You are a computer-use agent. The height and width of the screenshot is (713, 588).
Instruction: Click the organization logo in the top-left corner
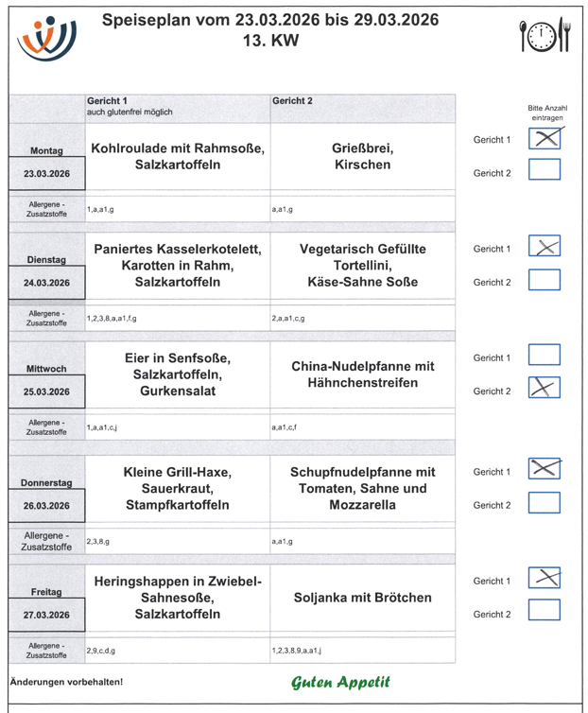click(47, 36)
